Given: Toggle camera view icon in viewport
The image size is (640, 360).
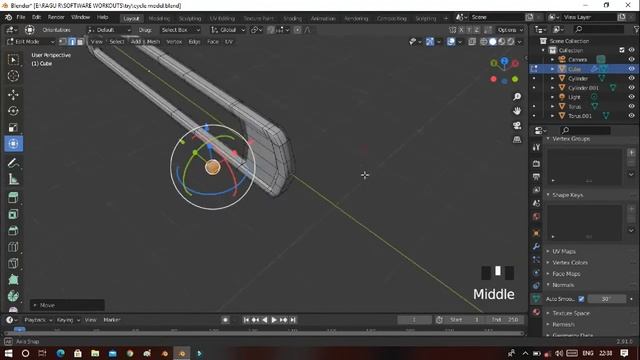Looking at the screenshot, I should click(x=517, y=125).
